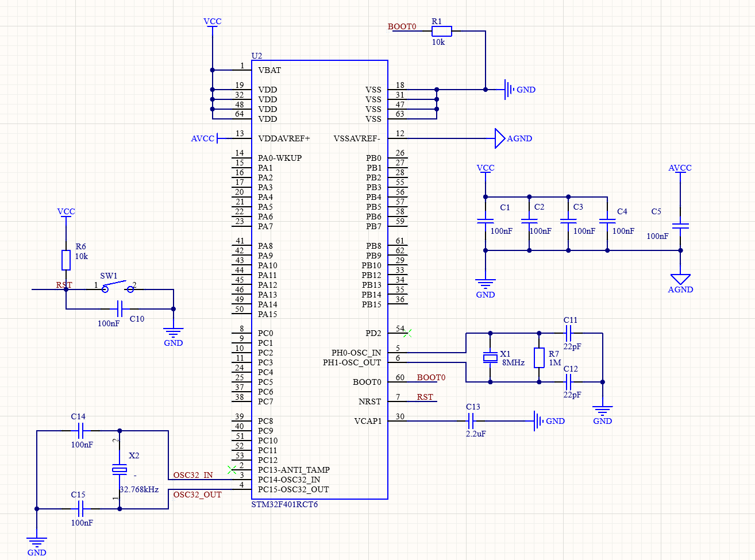This screenshot has width=755, height=560.
Task: Select capacitor C12 22pF symbol
Action: pos(569,381)
